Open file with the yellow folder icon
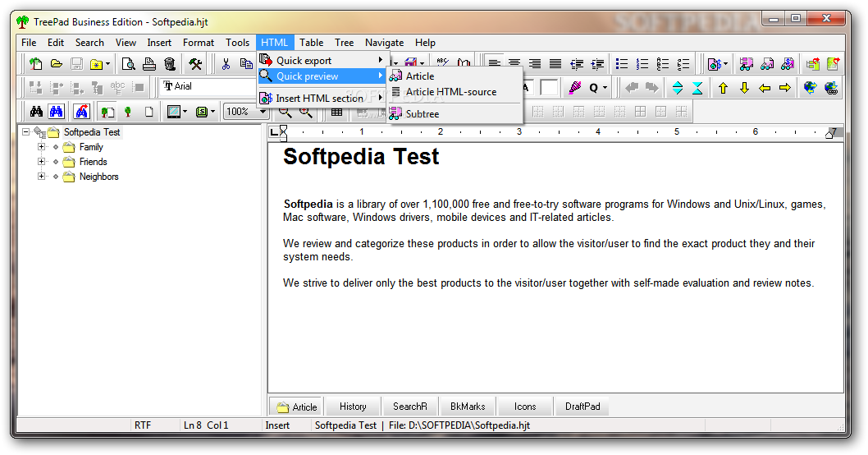 56,64
